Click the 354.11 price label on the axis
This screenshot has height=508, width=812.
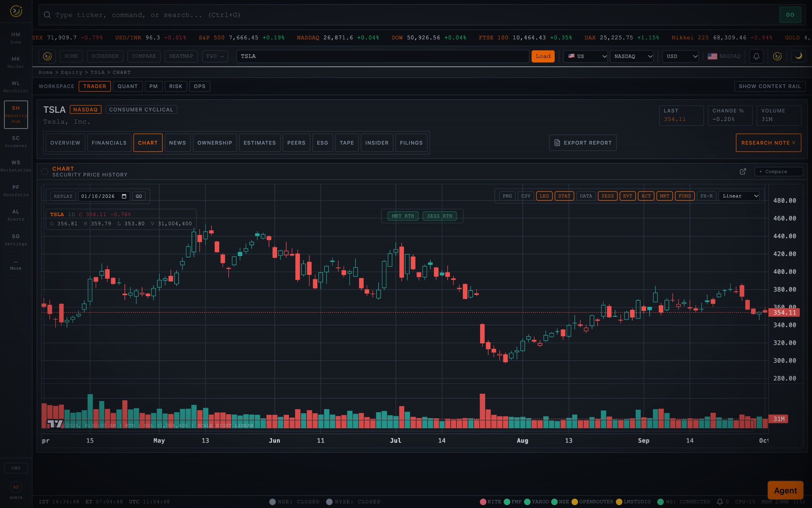(784, 313)
